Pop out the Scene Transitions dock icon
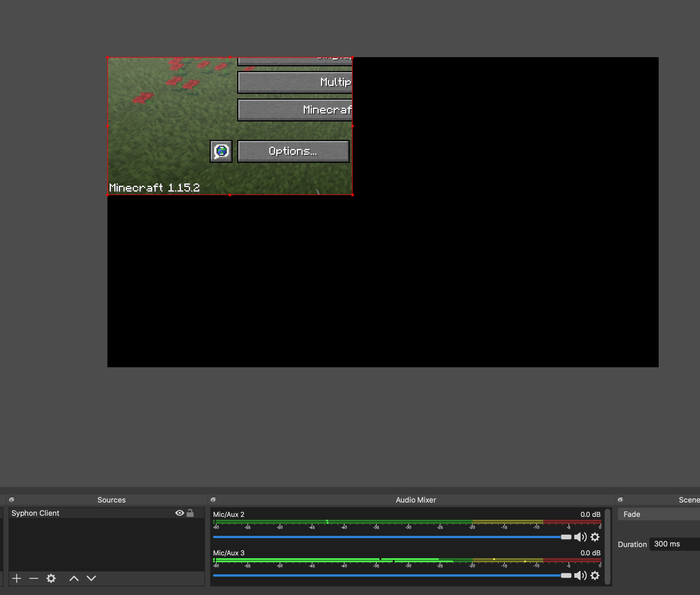The image size is (700, 595). (x=620, y=500)
